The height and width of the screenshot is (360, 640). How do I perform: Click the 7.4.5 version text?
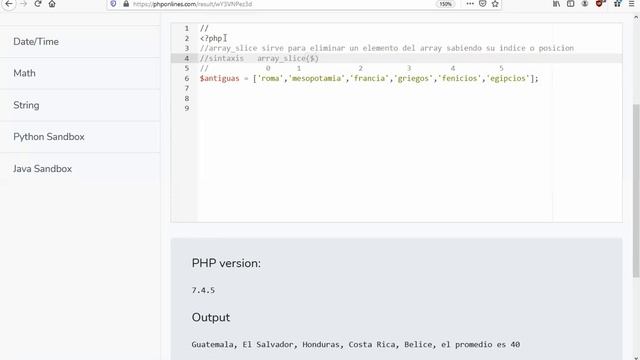pos(203,290)
